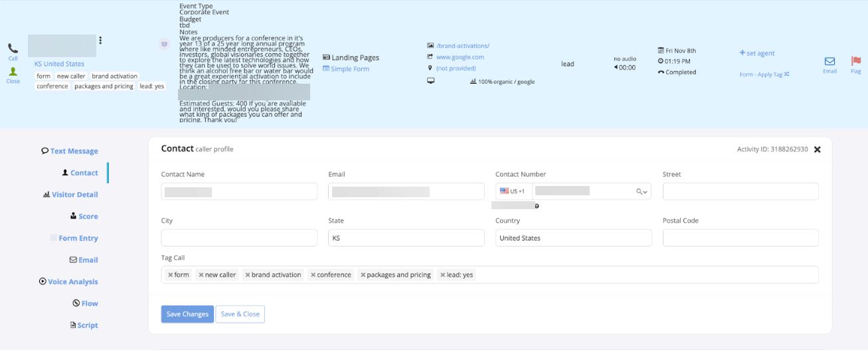Open the three-dot options menu beside the caller name
The image size is (868, 352).
(x=100, y=41)
